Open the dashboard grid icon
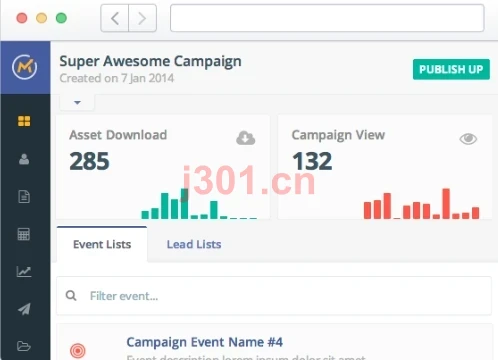This screenshot has height=360, width=498. [x=24, y=121]
